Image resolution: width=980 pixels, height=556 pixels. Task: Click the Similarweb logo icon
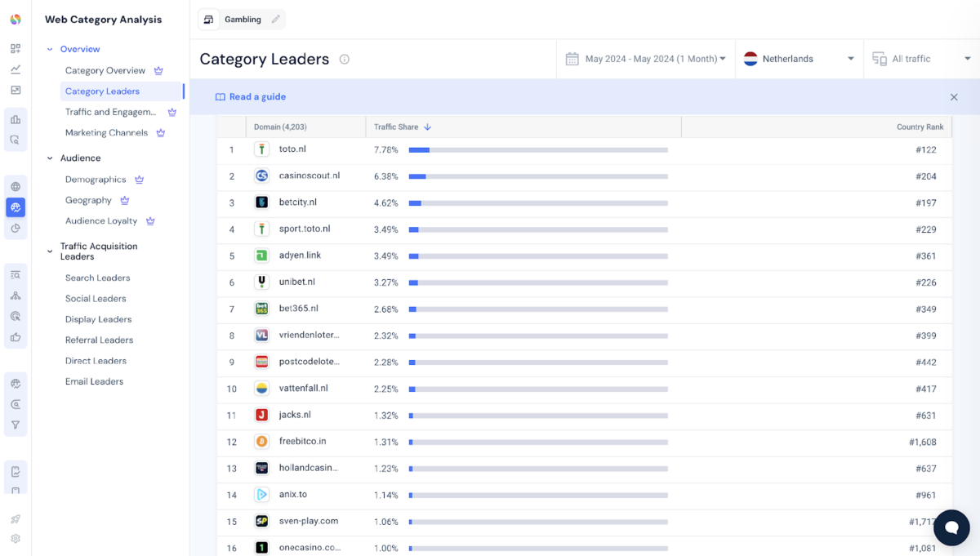[x=16, y=20]
